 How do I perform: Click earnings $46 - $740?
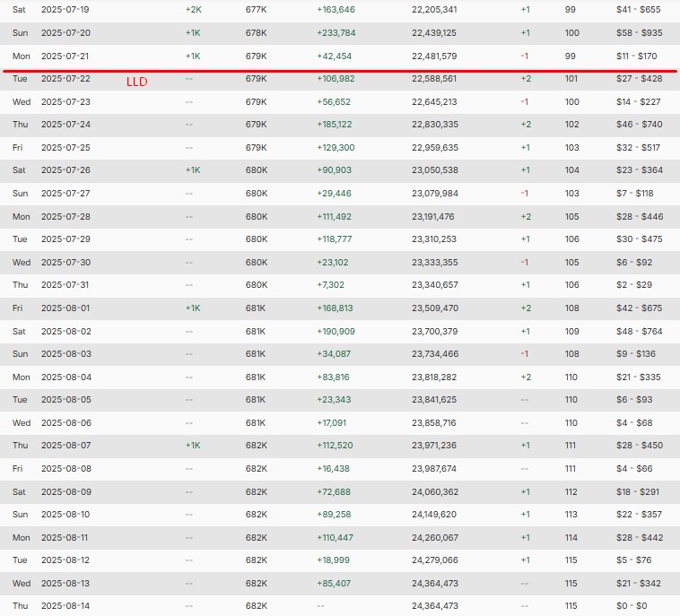pos(640,125)
